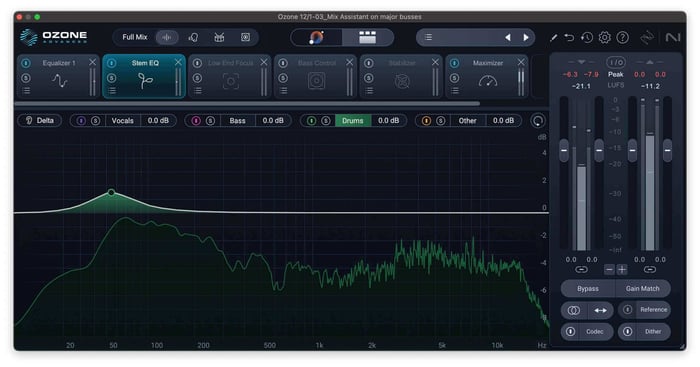Click the headphone listen icon right of Other
This screenshot has width=700, height=367.
(x=538, y=121)
